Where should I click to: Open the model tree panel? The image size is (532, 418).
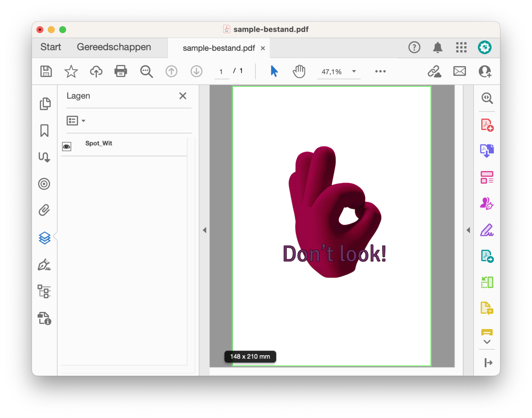44,292
